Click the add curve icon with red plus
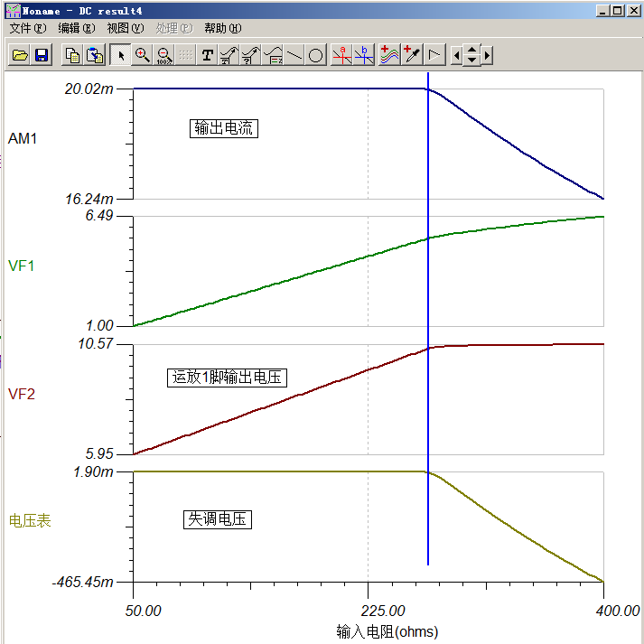 coord(389,56)
